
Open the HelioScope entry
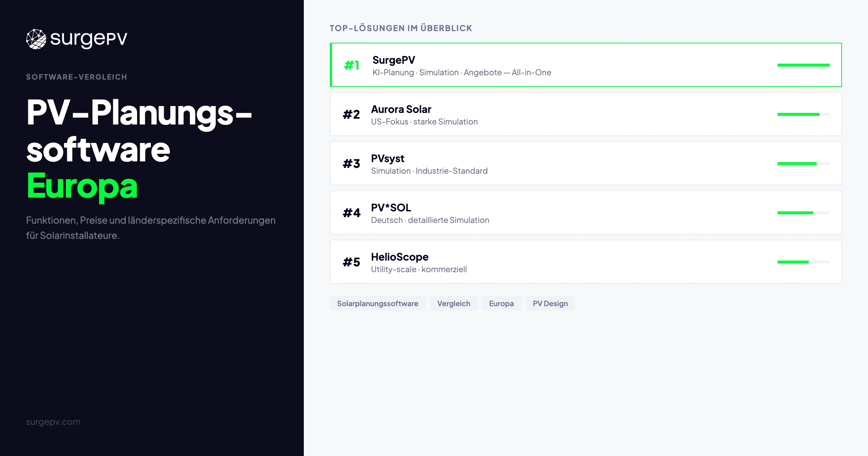point(400,257)
